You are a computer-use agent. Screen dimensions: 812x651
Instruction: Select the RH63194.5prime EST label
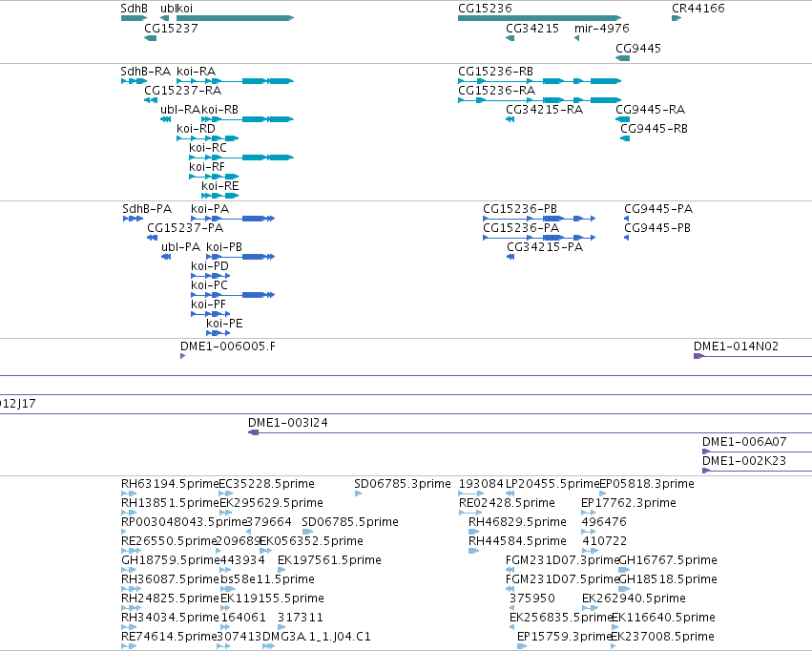pyautogui.click(x=170, y=484)
